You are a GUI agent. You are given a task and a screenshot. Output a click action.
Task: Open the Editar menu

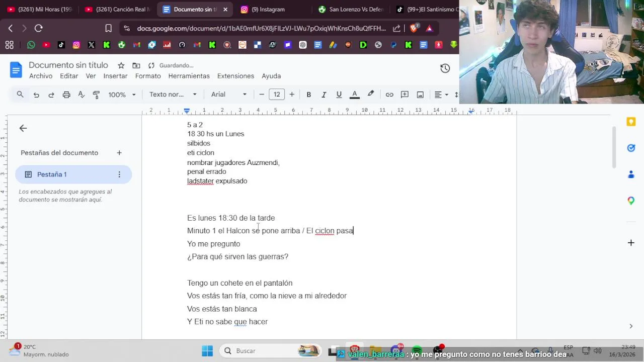coord(69,76)
